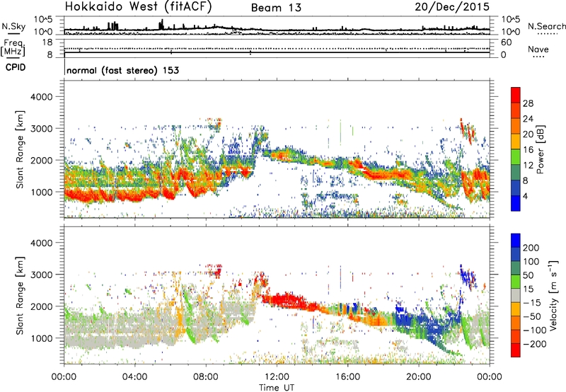
Task: Pick the yellow 16-20 dB Power colorbar segment
Action: tap(516, 141)
